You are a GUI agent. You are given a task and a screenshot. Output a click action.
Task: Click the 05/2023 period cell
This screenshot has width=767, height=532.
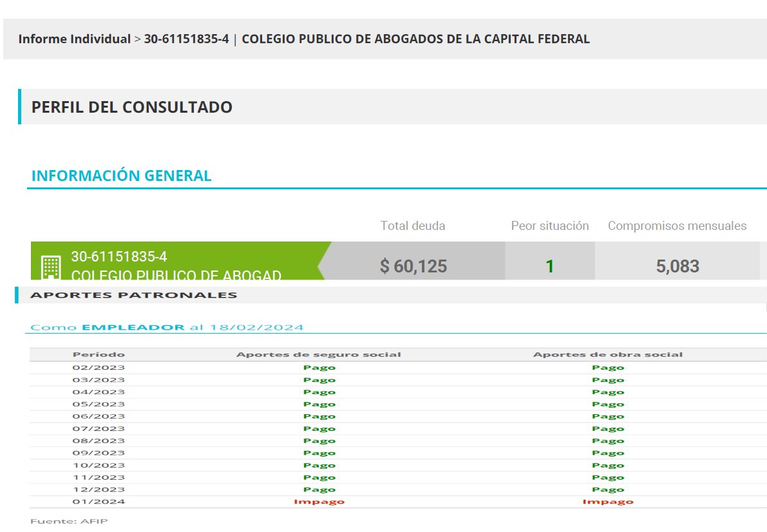click(x=99, y=404)
